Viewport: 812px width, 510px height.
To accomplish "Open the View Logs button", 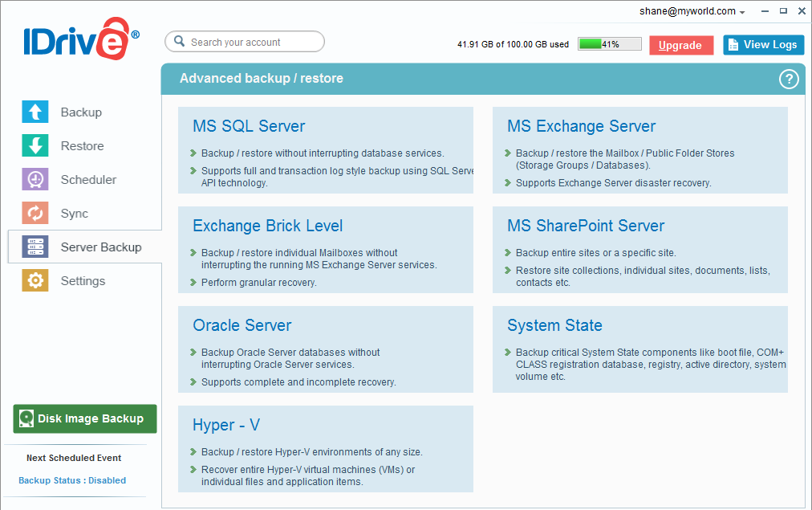I will pyautogui.click(x=763, y=45).
